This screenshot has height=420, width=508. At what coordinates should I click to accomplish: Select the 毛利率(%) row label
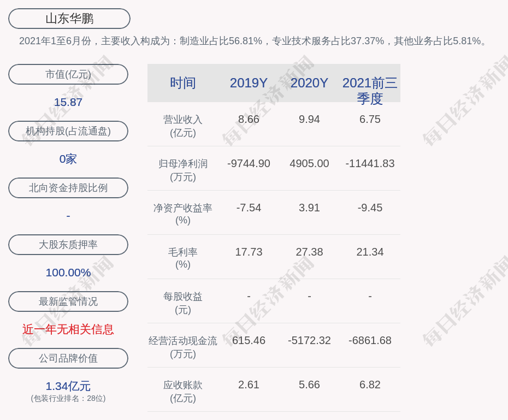click(x=183, y=258)
